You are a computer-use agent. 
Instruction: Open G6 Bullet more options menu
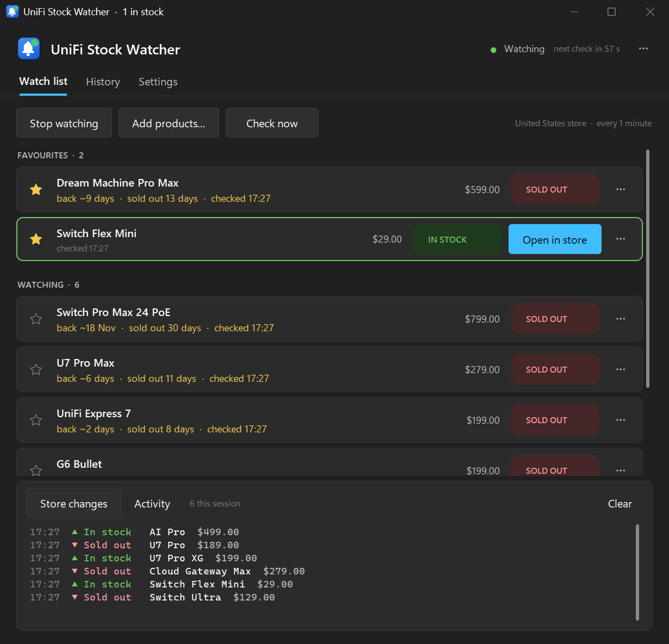coord(621,470)
